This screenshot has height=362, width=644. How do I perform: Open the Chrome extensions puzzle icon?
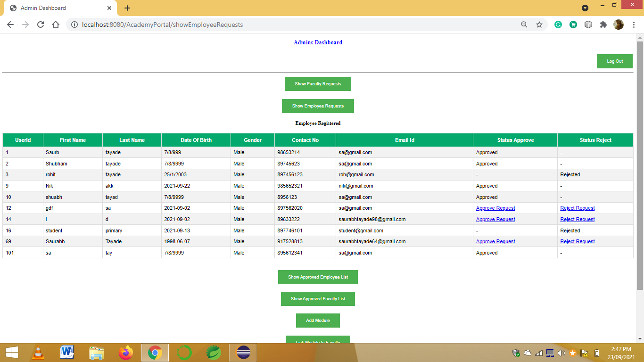[603, 25]
